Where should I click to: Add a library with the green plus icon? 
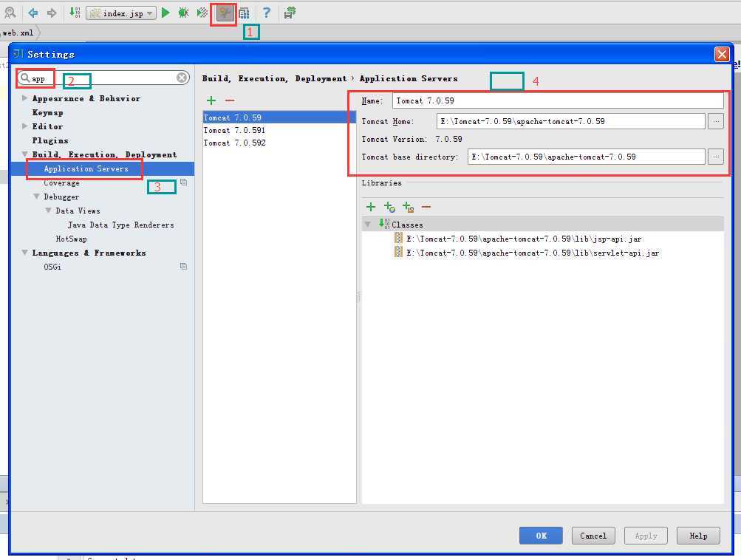[x=371, y=207]
